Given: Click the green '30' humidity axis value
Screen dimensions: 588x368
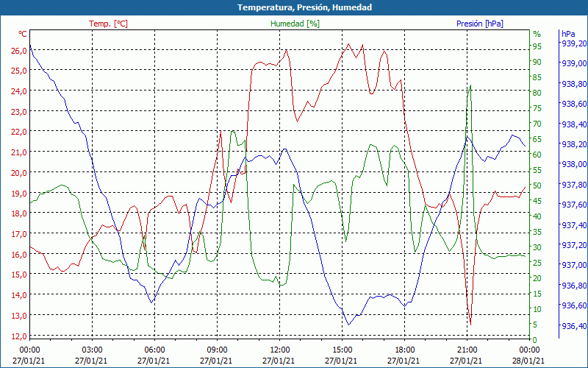Looking at the screenshot, I should 537,247.
